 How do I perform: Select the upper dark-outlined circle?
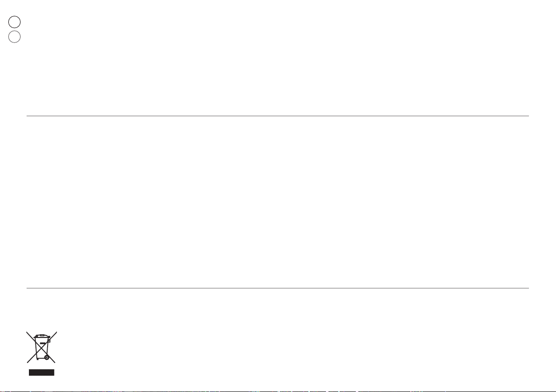click(14, 22)
